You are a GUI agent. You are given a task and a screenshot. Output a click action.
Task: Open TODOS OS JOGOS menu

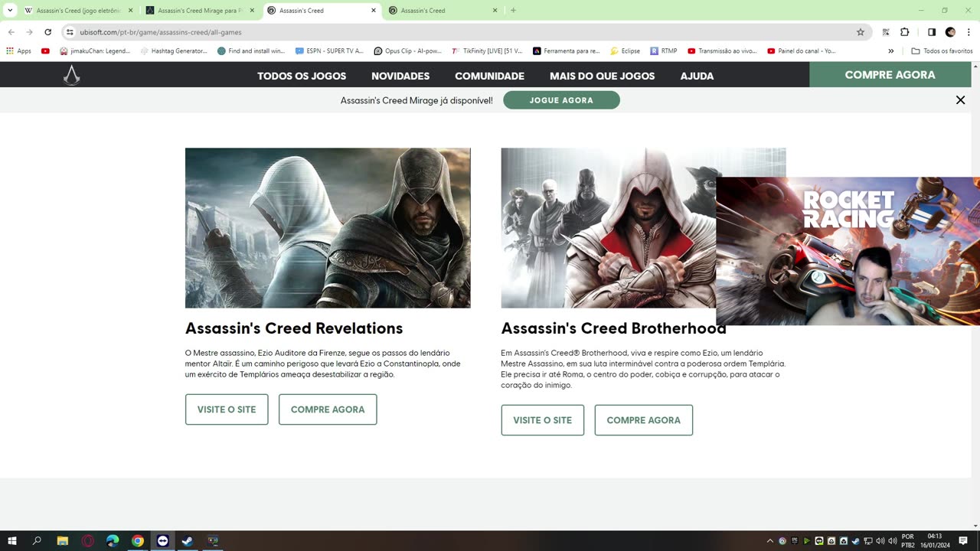302,76
